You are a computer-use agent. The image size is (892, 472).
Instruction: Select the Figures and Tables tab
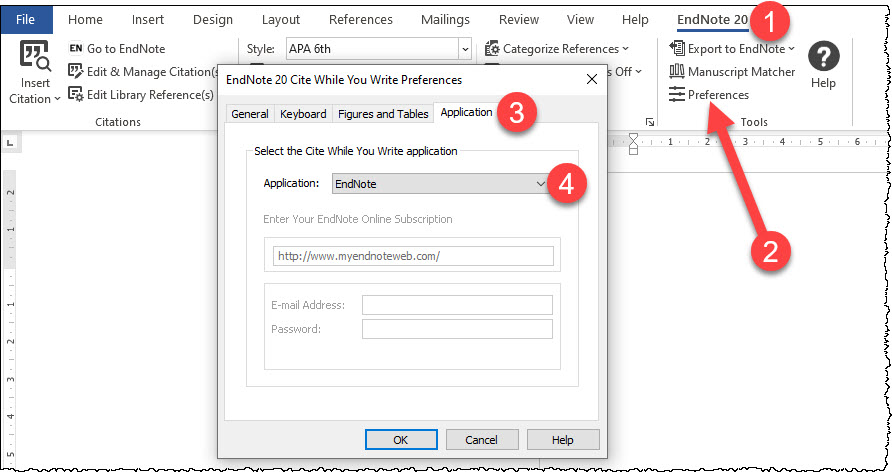point(383,114)
